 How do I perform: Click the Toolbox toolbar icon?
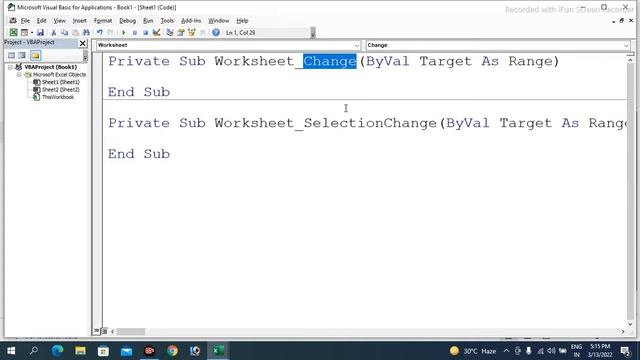[202, 32]
